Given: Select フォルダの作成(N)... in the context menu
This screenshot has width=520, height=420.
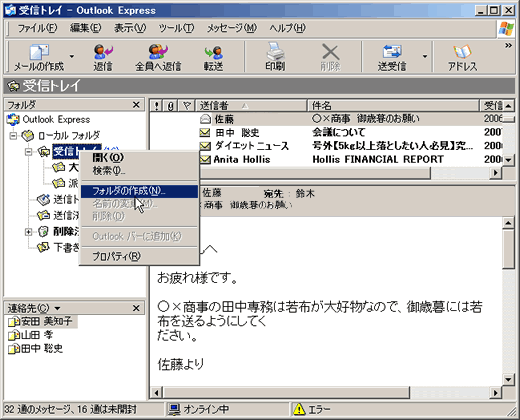Looking at the screenshot, I should [139, 191].
